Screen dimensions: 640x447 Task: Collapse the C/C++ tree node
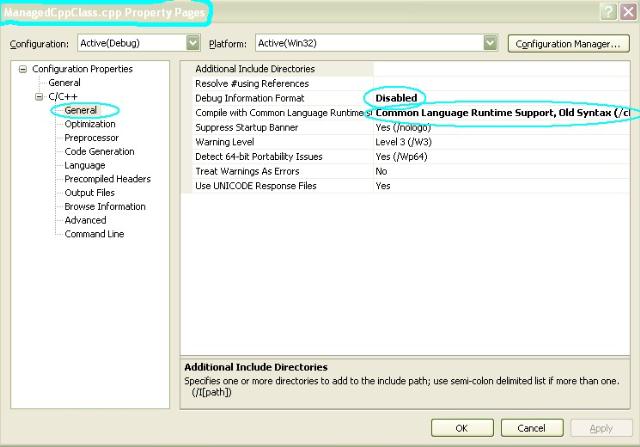coord(39,97)
